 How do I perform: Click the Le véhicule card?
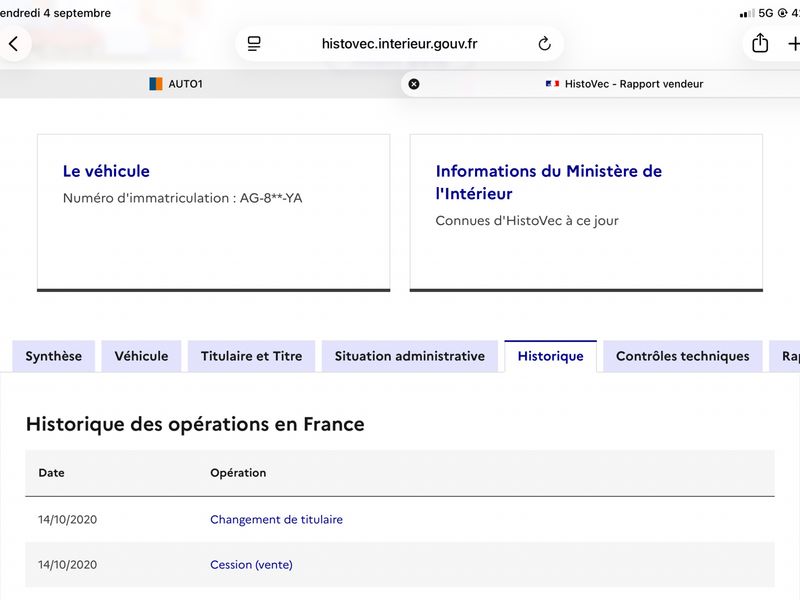214,213
